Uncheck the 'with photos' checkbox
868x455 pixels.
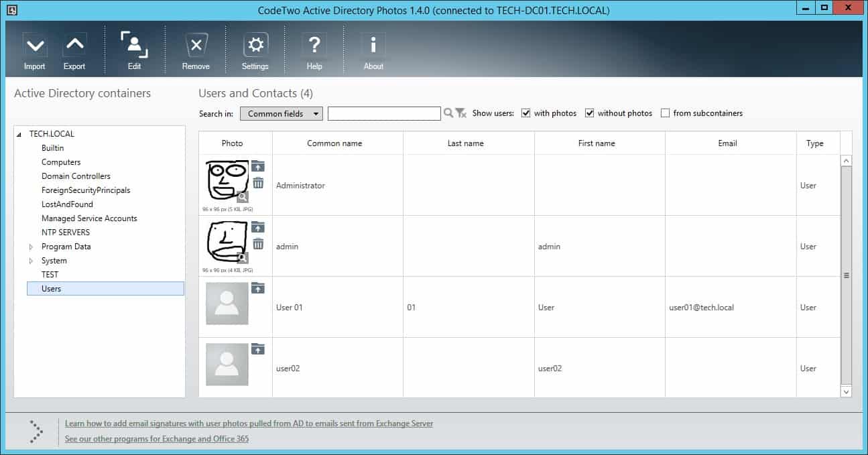[x=526, y=113]
